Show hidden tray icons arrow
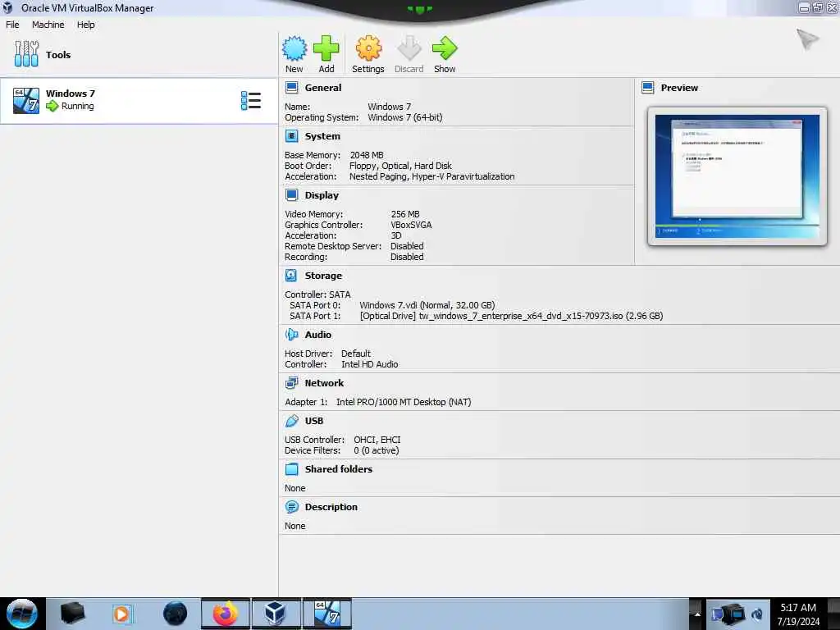 point(697,614)
